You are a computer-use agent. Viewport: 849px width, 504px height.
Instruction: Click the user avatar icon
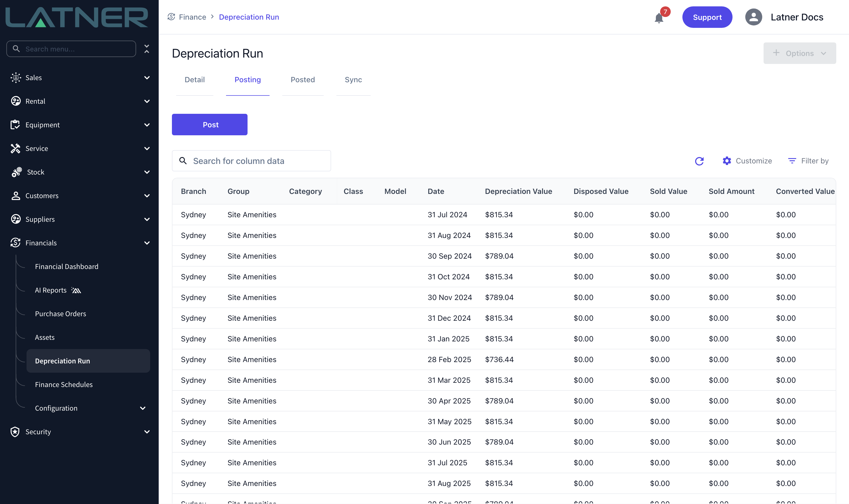click(x=753, y=17)
